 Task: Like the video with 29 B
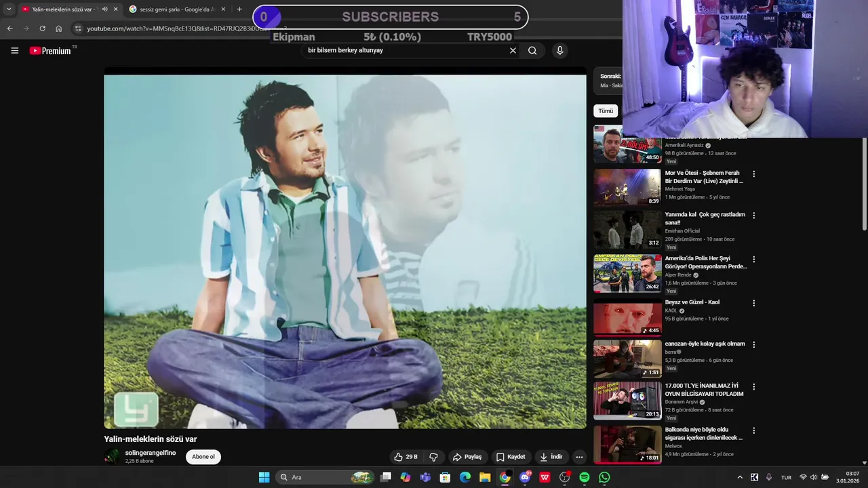click(x=406, y=457)
